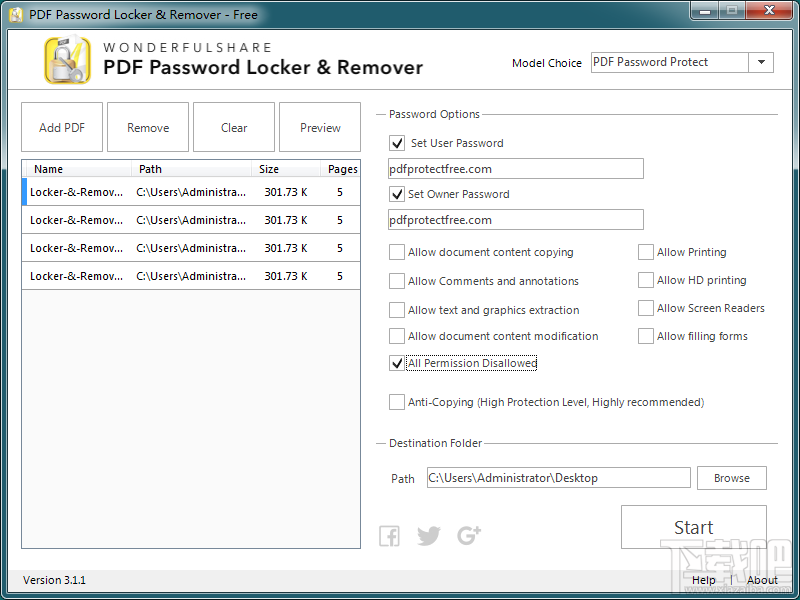Image resolution: width=800 pixels, height=600 pixels.
Task: Click the padlock app logo in header
Action: (x=67, y=60)
